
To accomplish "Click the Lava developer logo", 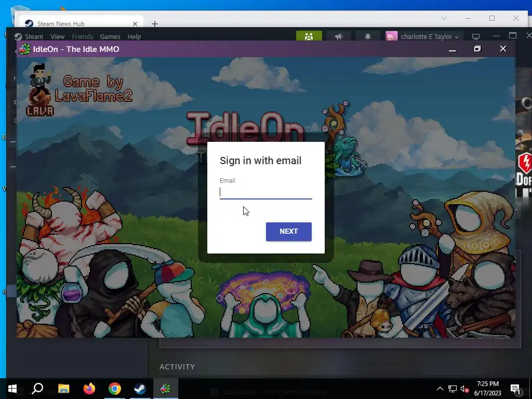I will click(x=40, y=90).
